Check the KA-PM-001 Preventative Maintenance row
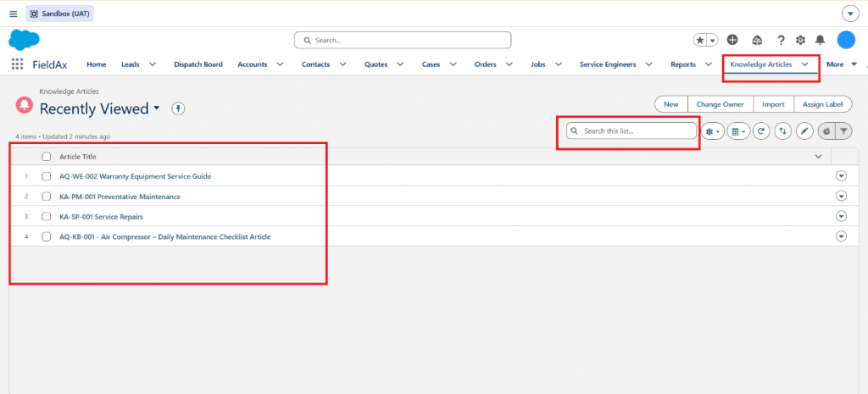Screen dimensions: 868x394 (x=47, y=197)
